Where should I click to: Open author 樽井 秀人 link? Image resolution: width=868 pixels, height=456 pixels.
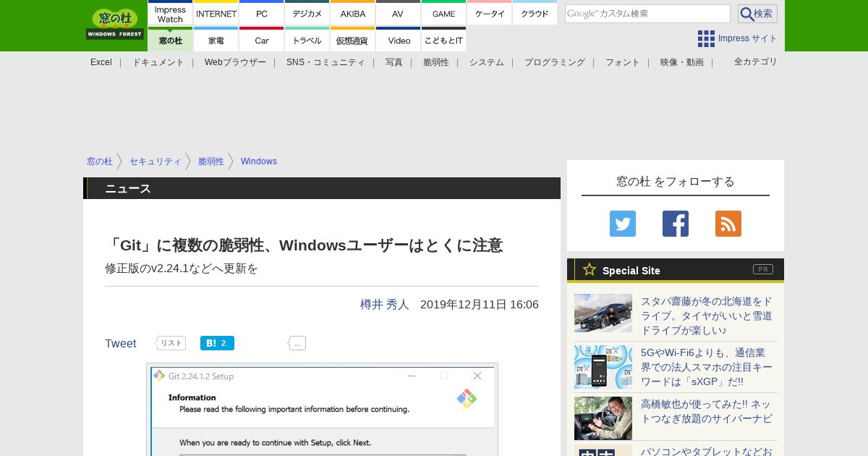coord(385,305)
